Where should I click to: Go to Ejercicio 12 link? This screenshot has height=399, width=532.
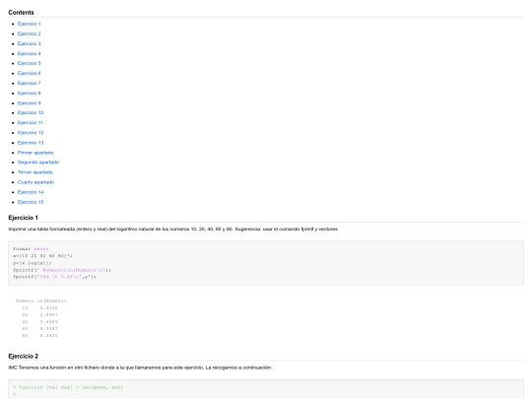[31, 133]
